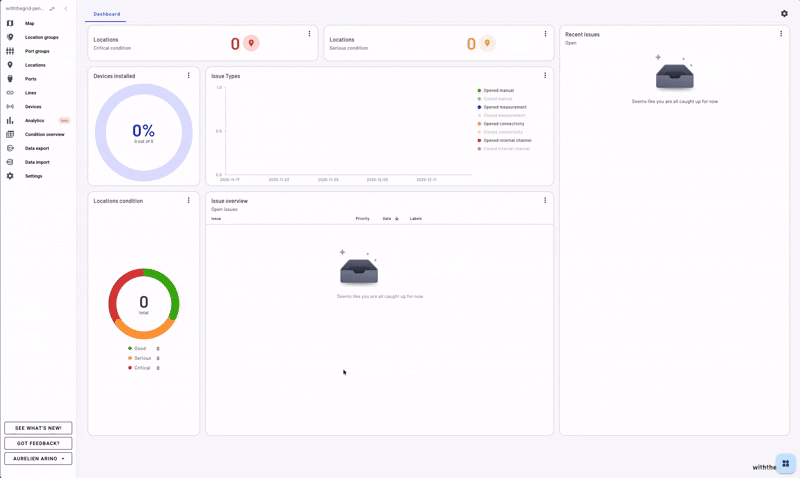This screenshot has width=800, height=478.
Task: Collapse the sidebar with chevron arrow
Action: 66,8
